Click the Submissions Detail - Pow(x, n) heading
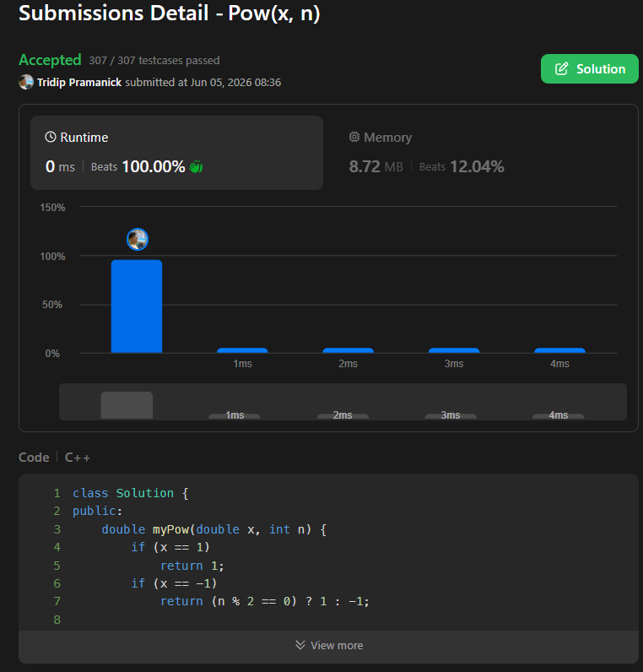Viewport: 643px width, 672px height. 170,13
